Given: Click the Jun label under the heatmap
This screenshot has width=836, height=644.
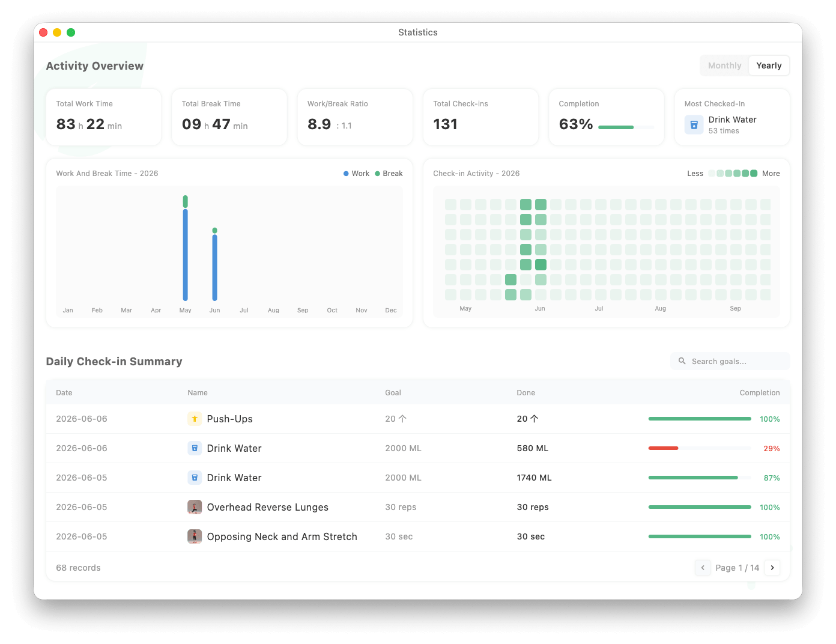Looking at the screenshot, I should (540, 309).
